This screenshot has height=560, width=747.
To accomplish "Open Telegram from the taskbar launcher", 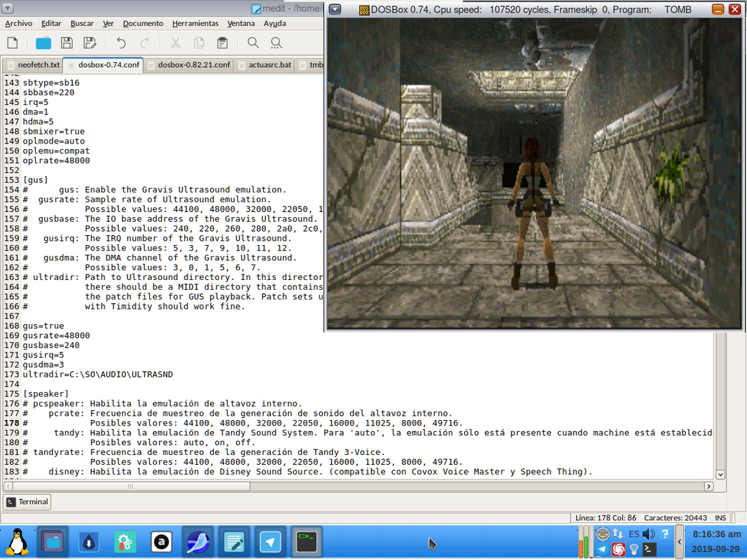I will [270, 542].
